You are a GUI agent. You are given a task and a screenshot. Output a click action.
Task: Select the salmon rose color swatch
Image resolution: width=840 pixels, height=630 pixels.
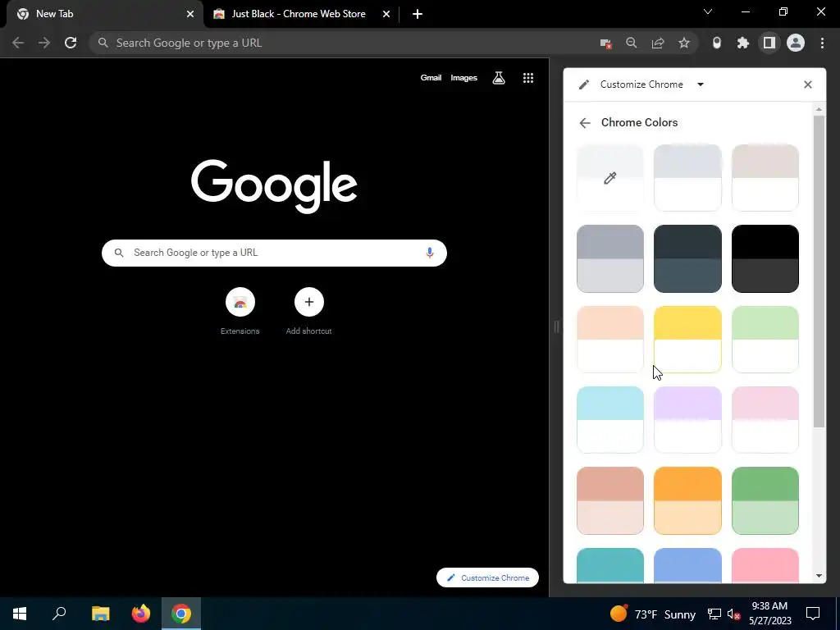point(610,500)
